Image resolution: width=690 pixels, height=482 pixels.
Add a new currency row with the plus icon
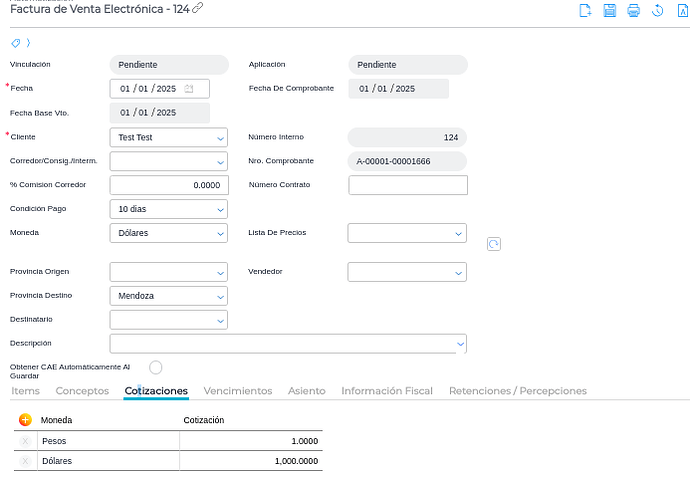[25, 420]
